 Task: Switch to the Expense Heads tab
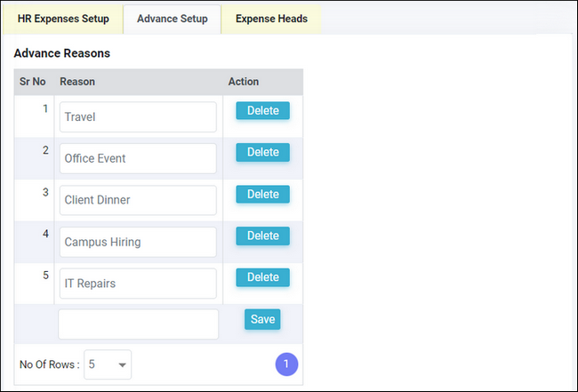[x=271, y=19]
